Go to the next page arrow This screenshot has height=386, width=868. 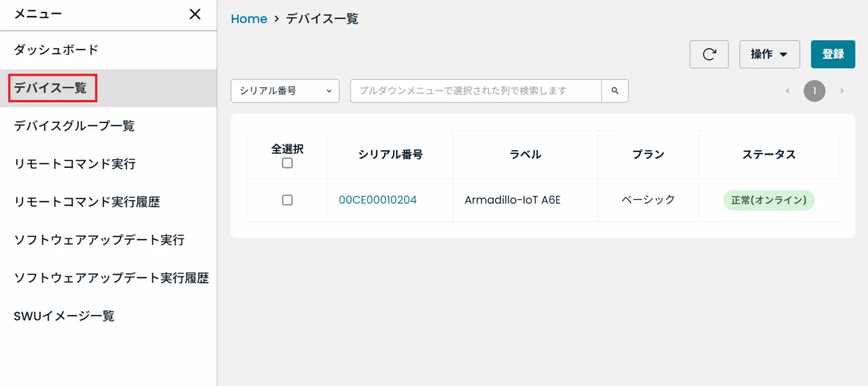pos(842,90)
